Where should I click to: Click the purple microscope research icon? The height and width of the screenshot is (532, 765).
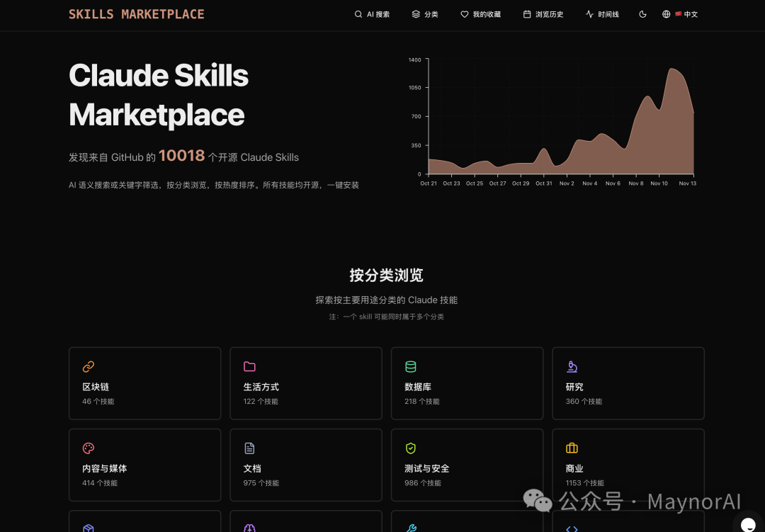pyautogui.click(x=572, y=366)
